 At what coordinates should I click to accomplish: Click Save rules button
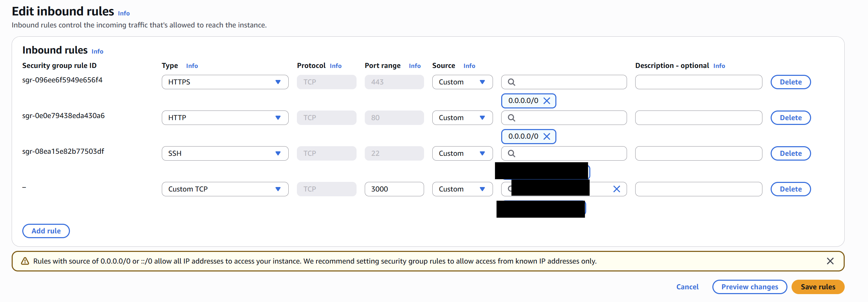click(x=818, y=287)
